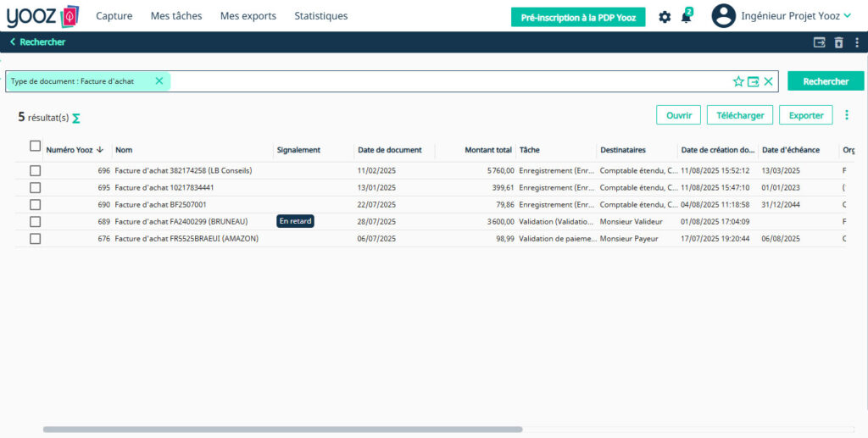Sort by Date de création column header
This screenshot has width=868, height=438.
(x=718, y=150)
